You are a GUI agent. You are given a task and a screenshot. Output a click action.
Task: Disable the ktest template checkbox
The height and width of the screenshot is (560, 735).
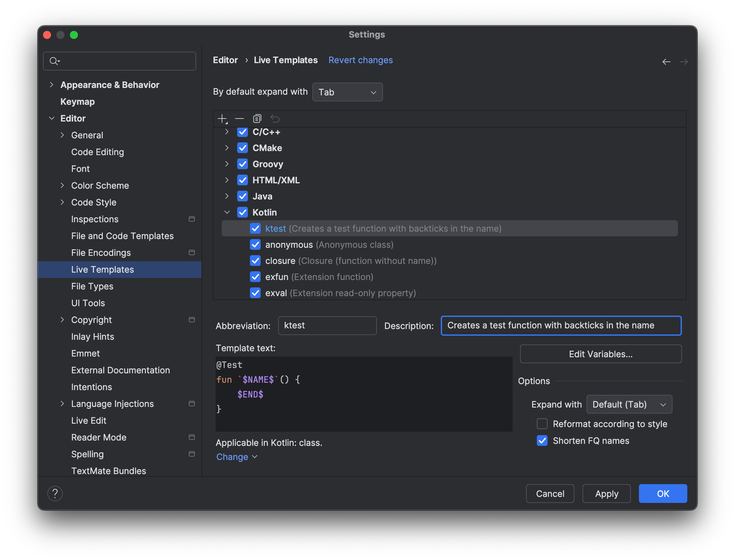coord(255,228)
